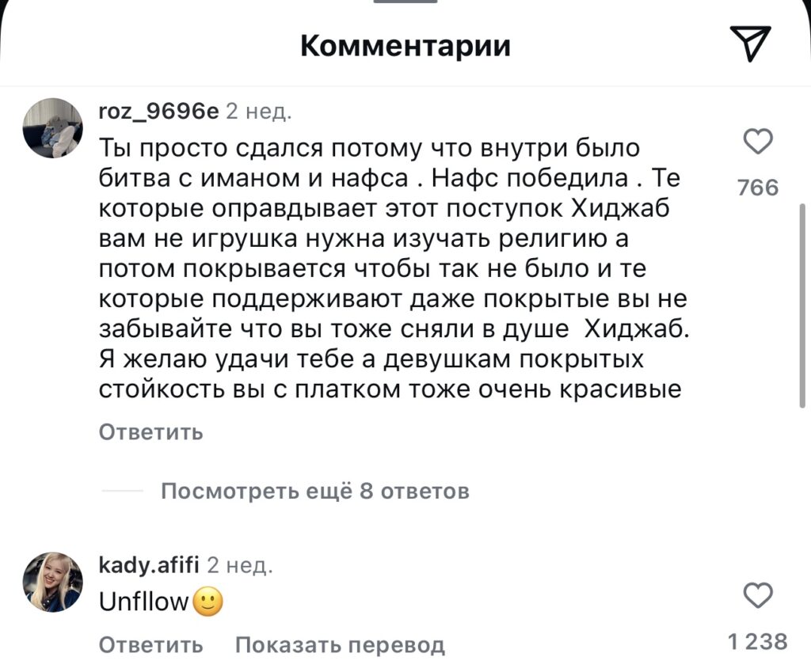Tap Показать перевод under the Unfllow comment
This screenshot has height=672, width=811.
point(340,645)
